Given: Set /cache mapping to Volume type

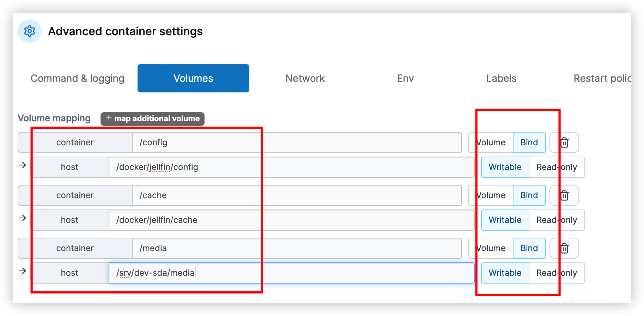Looking at the screenshot, I should tap(491, 195).
